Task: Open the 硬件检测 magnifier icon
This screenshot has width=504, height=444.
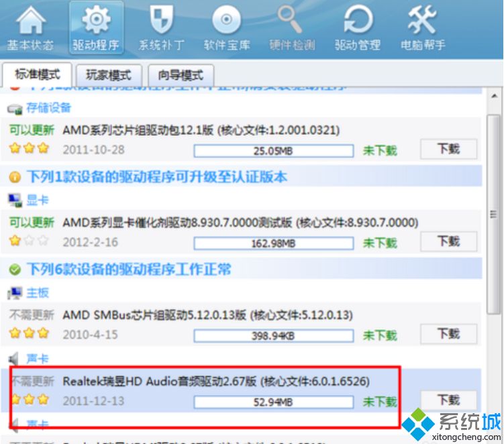Action: pos(290,20)
